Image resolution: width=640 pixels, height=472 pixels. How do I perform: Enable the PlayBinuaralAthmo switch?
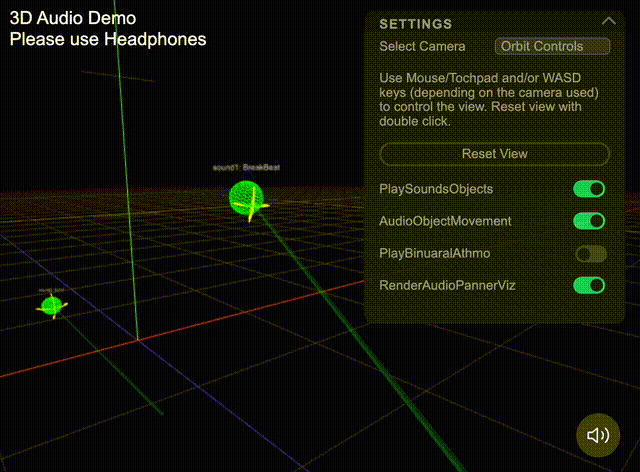(590, 254)
